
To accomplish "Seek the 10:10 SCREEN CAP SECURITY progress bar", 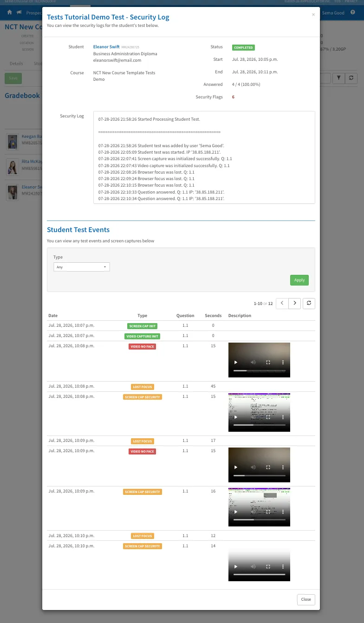I will (x=259, y=575).
